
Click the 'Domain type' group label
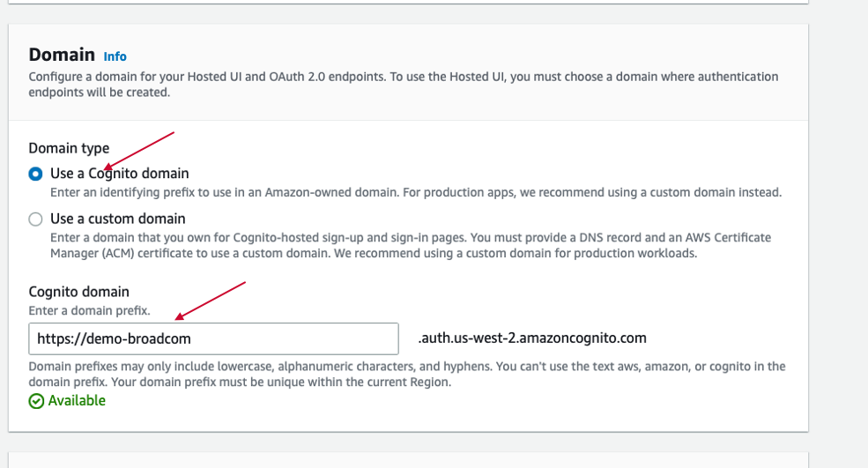[69, 148]
